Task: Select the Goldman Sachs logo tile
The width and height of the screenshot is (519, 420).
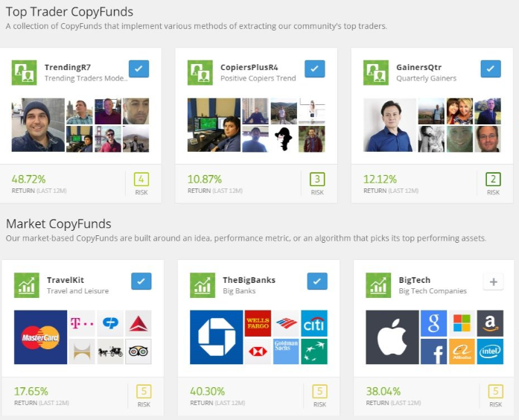Action: pos(286,351)
